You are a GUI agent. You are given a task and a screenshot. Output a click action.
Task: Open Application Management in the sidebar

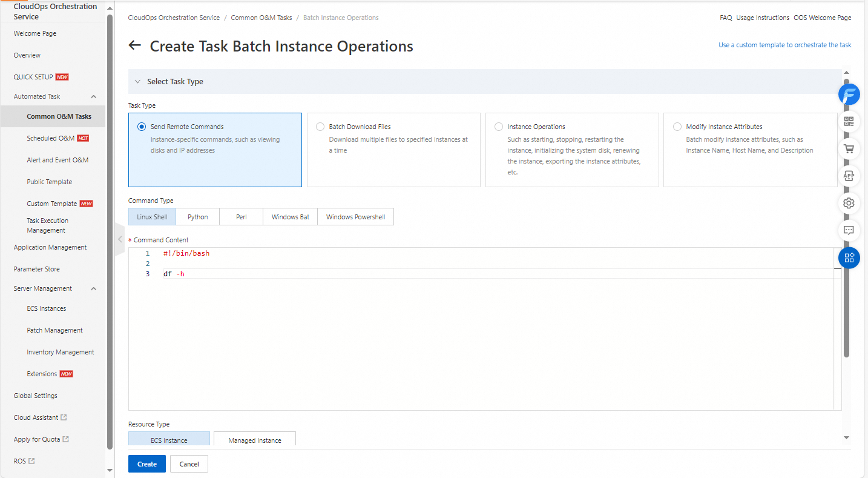pyautogui.click(x=50, y=247)
